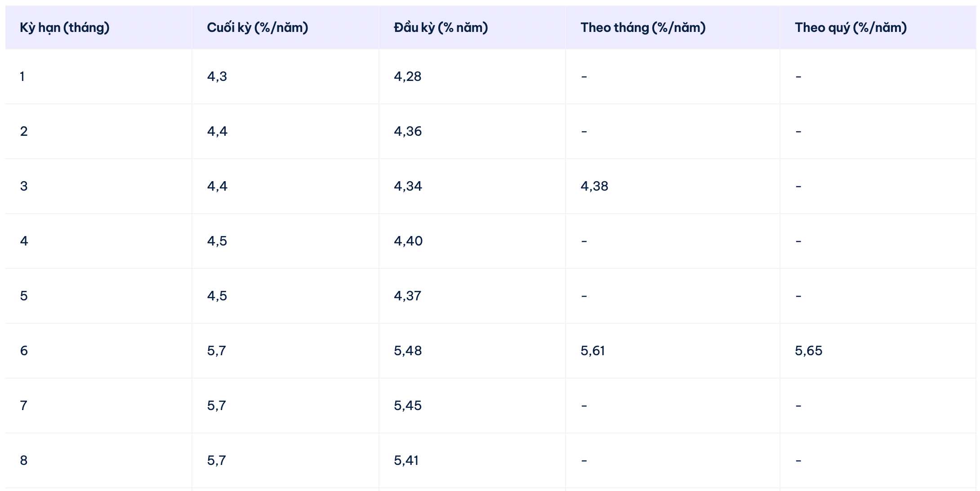The image size is (980, 491).
Task: Click the term number 6 cell
Action: (24, 351)
